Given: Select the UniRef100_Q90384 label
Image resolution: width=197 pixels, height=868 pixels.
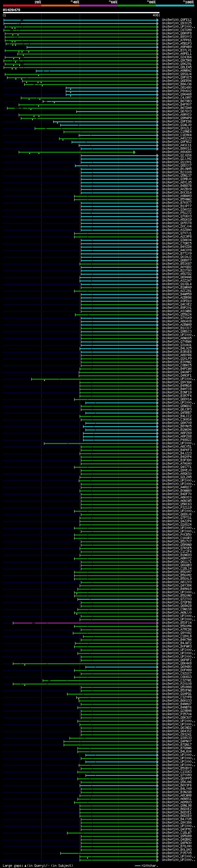Looking at the screenshot, I should point(177,822).
